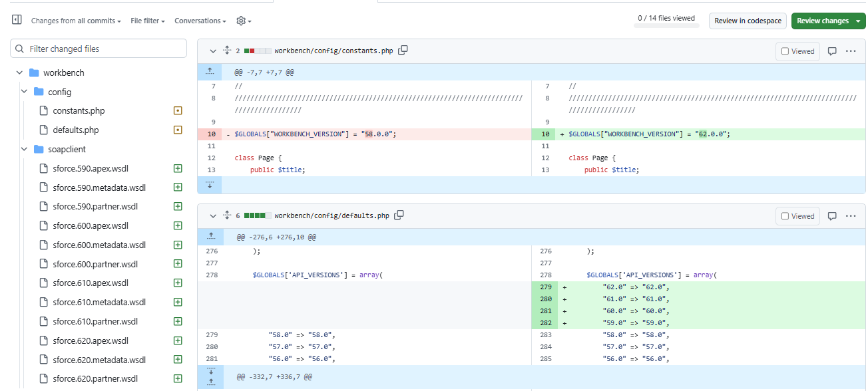868x391 pixels.
Task: Open more options for constants.php
Action: 851,51
